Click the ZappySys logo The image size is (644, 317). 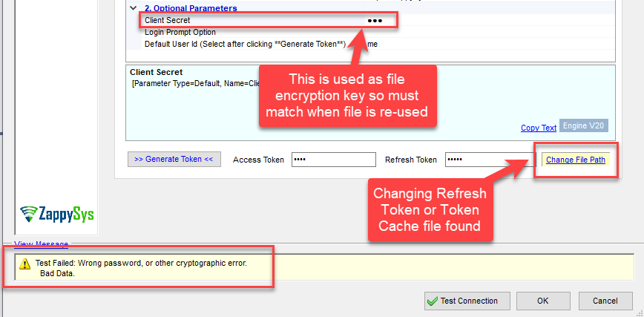(57, 215)
